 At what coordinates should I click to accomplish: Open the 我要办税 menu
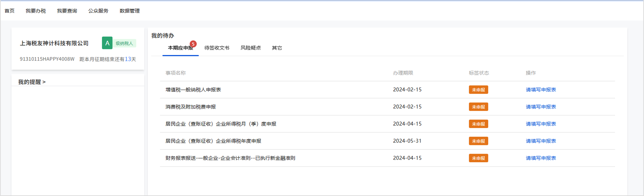coord(36,11)
